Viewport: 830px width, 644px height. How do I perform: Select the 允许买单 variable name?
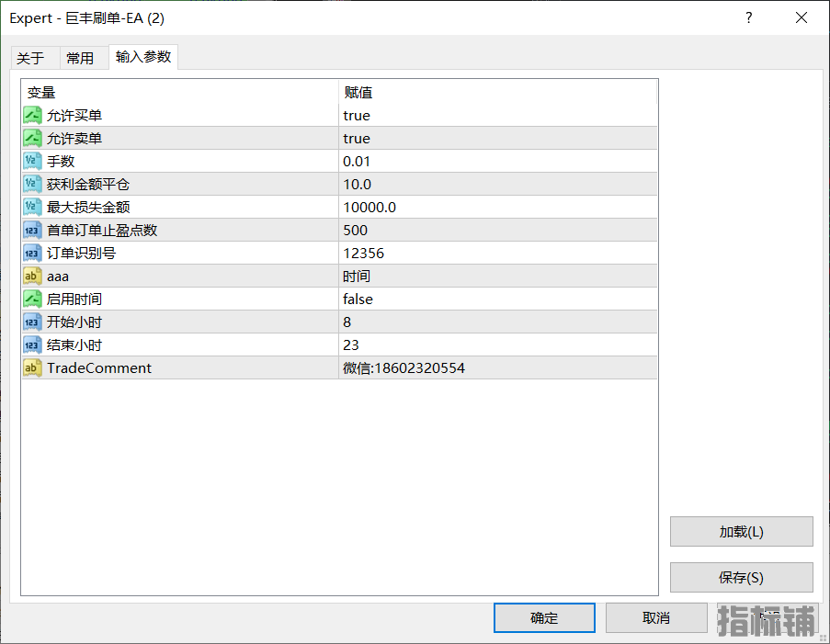[x=74, y=116]
